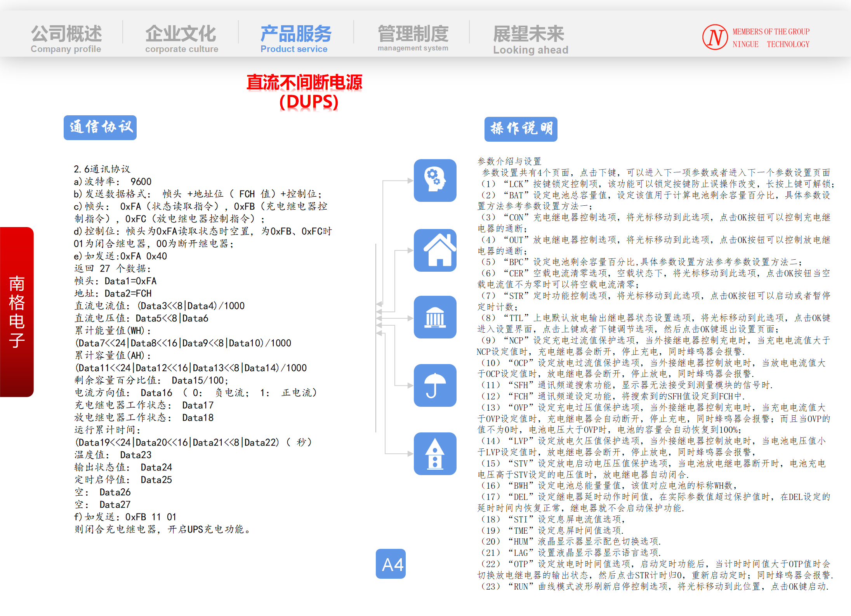Image resolution: width=851 pixels, height=616 pixels.
Task: Click item (3) "CON" 充电继电器控制选项
Action: [x=654, y=223]
